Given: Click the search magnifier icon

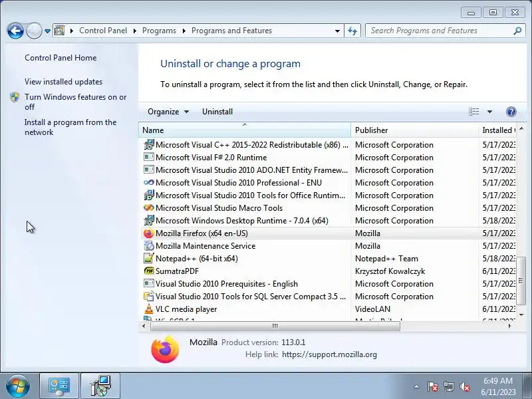Looking at the screenshot, I should point(517,31).
